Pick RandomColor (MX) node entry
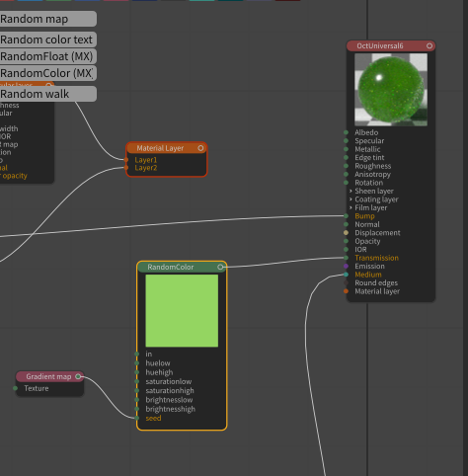The image size is (468, 476). (48, 73)
